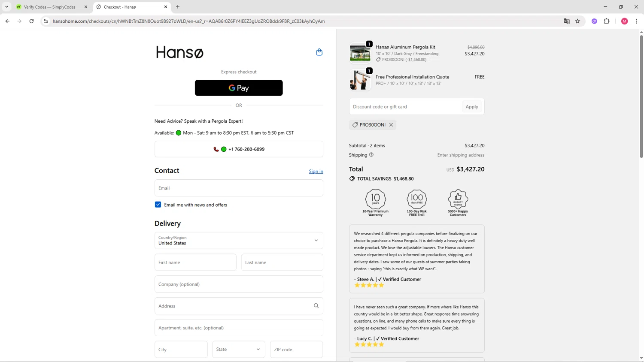
Task: Click the struck-through $4,896.00 price
Action: [x=476, y=47]
